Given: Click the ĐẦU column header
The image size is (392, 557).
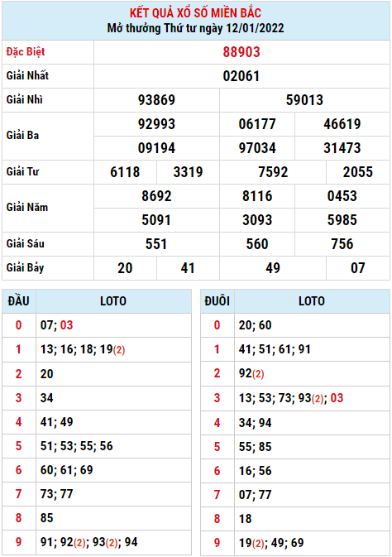Looking at the screenshot, I should 18,301.
